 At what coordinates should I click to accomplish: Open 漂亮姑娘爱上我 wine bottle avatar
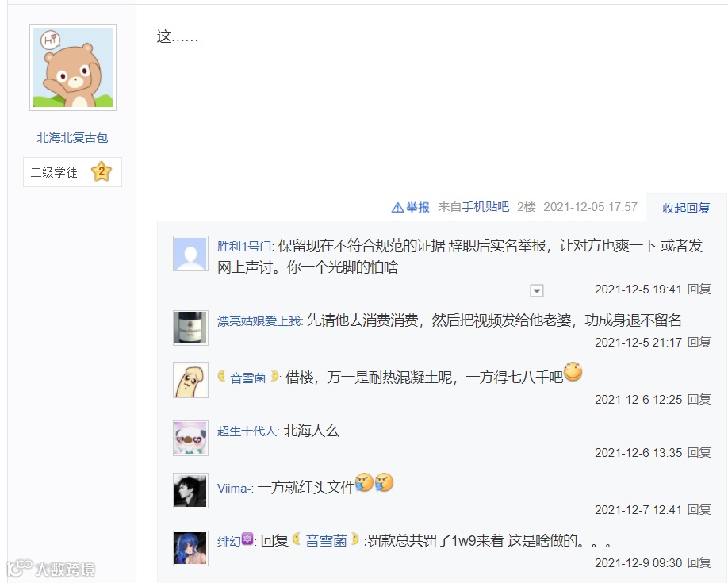pos(190,328)
